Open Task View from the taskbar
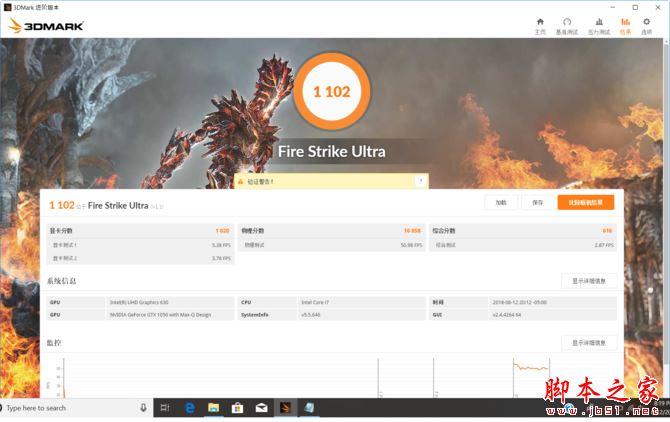This screenshot has height=422, width=670. coord(165,408)
